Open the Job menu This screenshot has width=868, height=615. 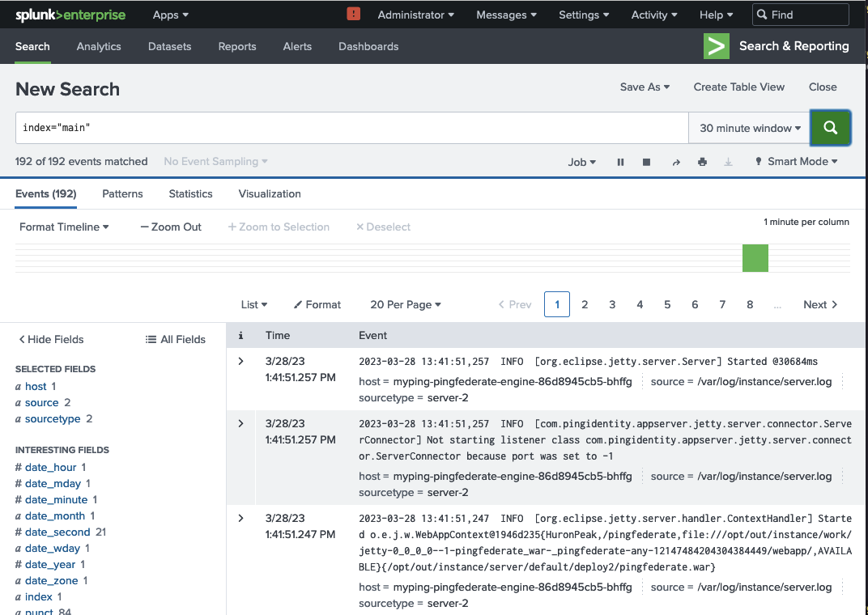click(x=581, y=161)
